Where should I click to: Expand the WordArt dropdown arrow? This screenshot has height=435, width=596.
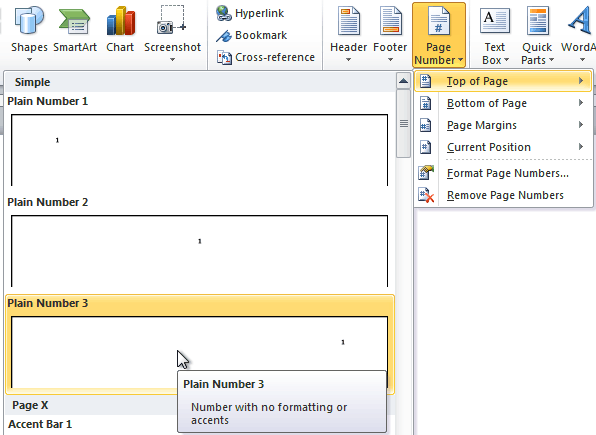click(582, 60)
